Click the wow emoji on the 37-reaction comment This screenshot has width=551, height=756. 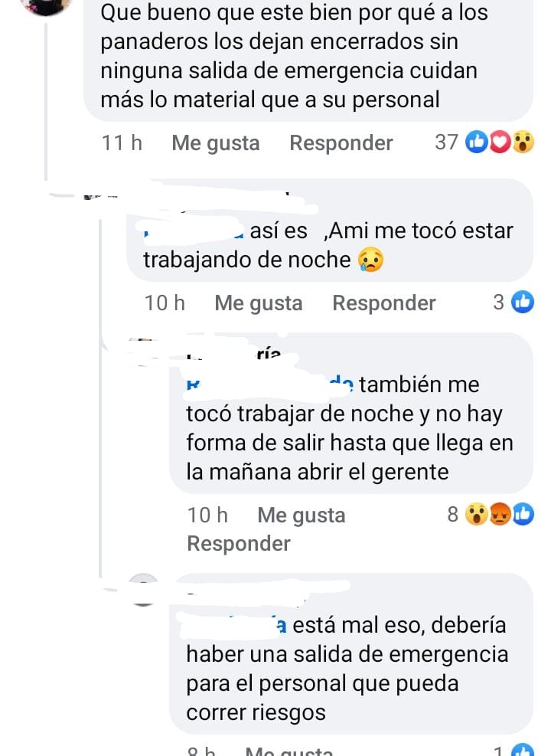click(523, 142)
